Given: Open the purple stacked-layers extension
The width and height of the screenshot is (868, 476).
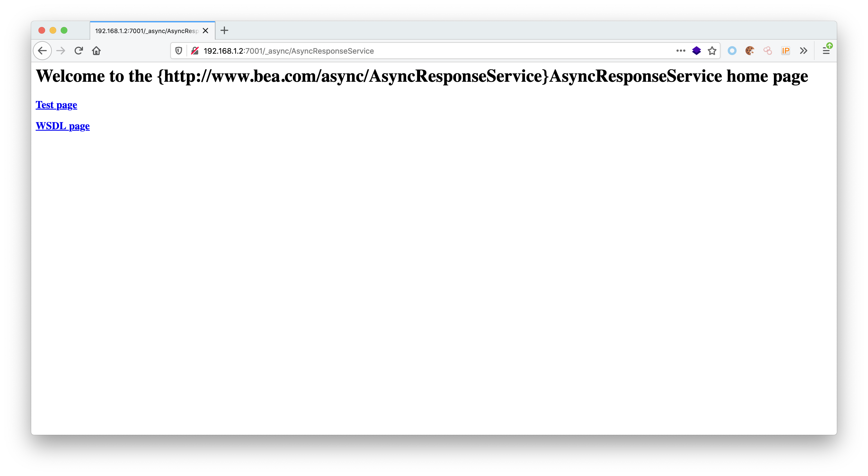Looking at the screenshot, I should 696,51.
